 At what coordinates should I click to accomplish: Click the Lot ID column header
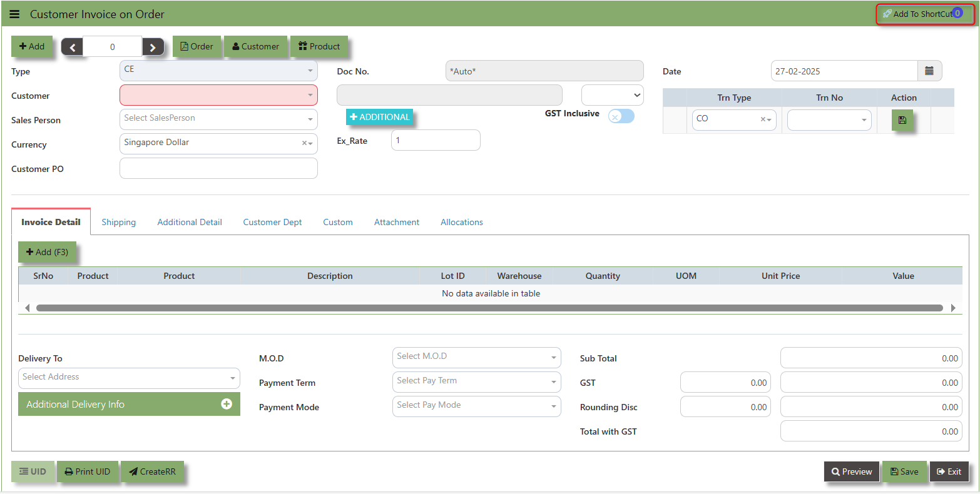pyautogui.click(x=452, y=276)
